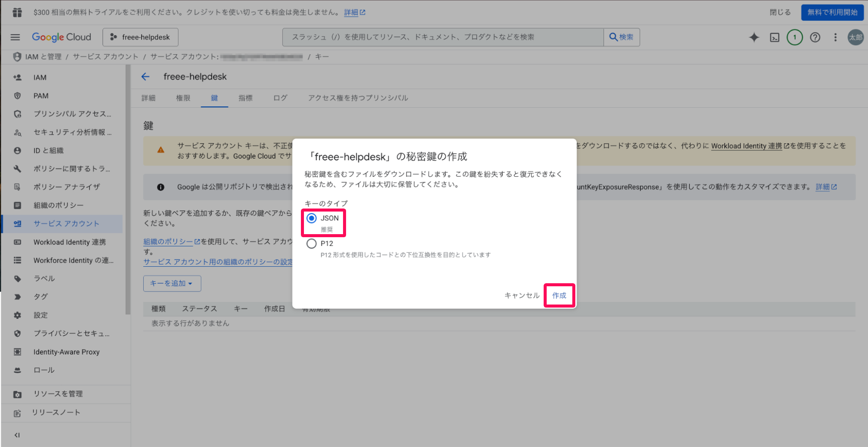Open the 詳細 link in trial banner
This screenshot has width=868, height=447.
pyautogui.click(x=354, y=13)
